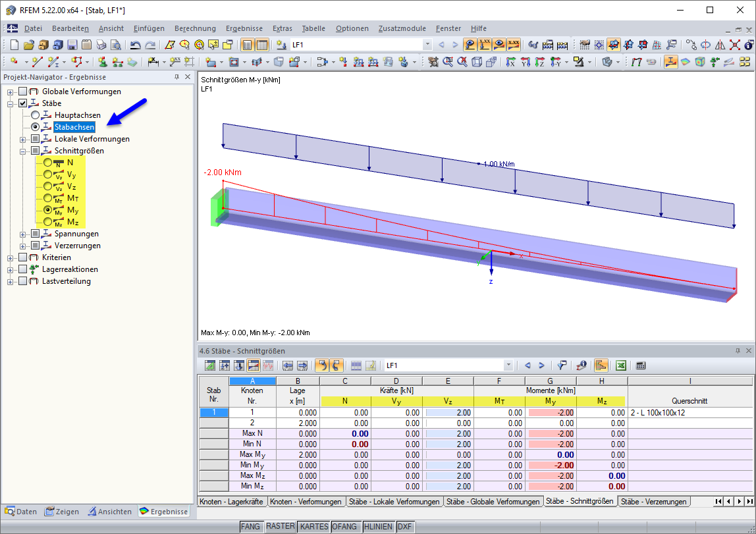This screenshot has width=756, height=534.
Task: Toggle the colored bars icon in table toolbar
Action: coord(601,366)
